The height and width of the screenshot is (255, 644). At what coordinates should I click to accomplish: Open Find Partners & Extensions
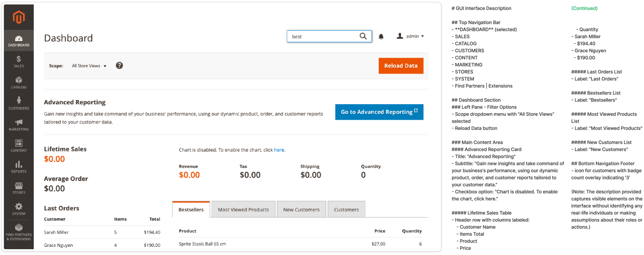(x=19, y=231)
